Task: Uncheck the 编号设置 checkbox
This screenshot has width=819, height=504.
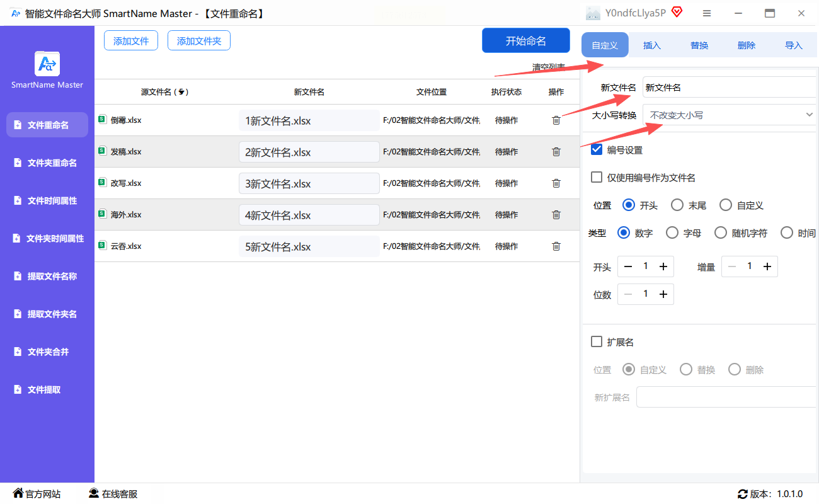Action: (x=597, y=150)
